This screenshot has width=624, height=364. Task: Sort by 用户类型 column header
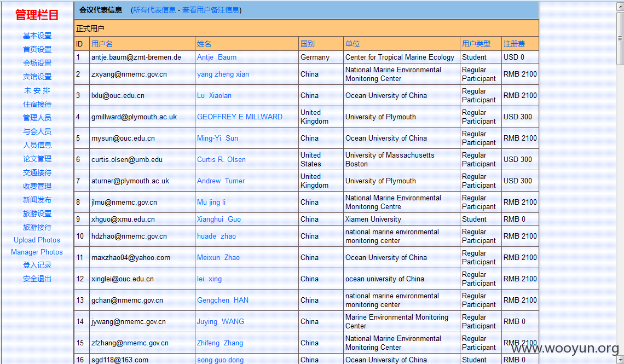pyautogui.click(x=476, y=44)
